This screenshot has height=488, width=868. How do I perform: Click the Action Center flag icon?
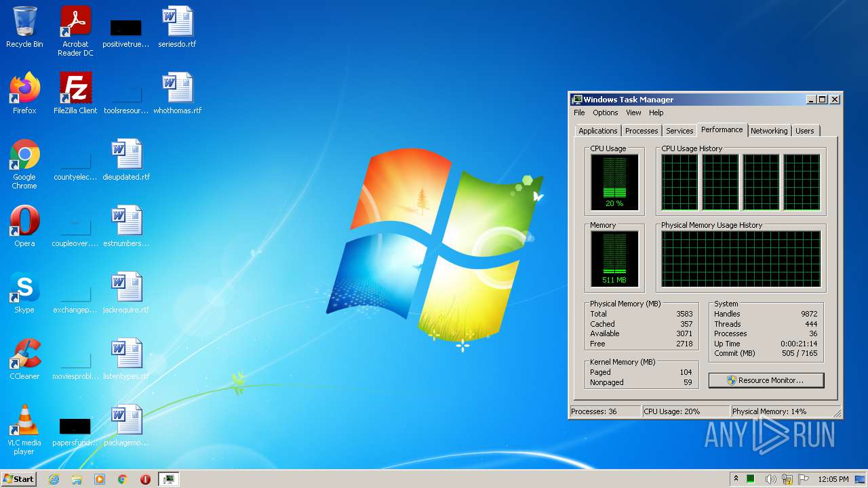804,479
